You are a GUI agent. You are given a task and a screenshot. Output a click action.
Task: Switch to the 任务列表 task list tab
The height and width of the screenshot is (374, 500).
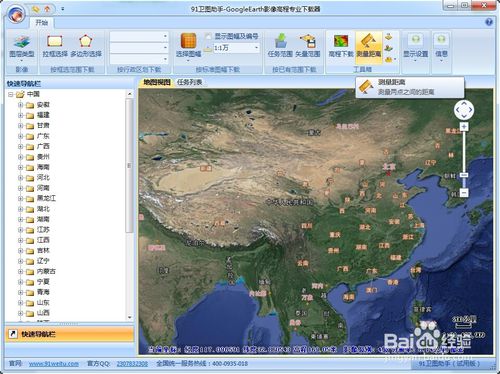pos(190,82)
